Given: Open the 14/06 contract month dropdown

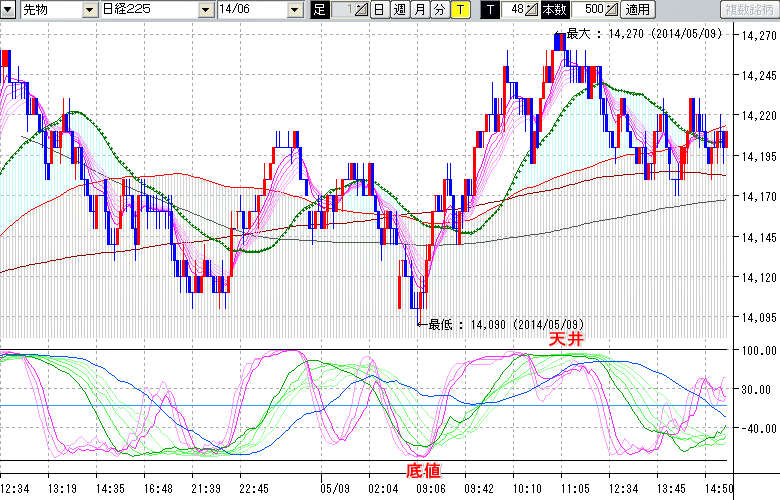Looking at the screenshot, I should coord(294,10).
